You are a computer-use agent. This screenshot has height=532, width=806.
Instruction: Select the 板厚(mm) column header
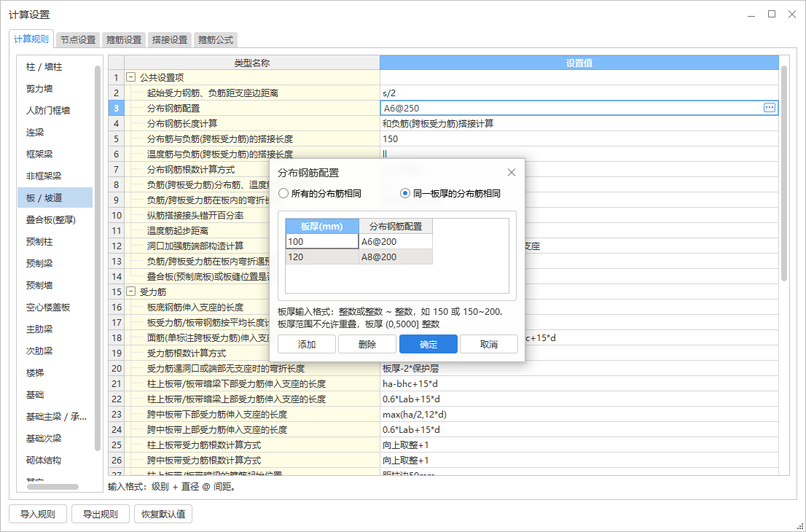[x=321, y=226]
